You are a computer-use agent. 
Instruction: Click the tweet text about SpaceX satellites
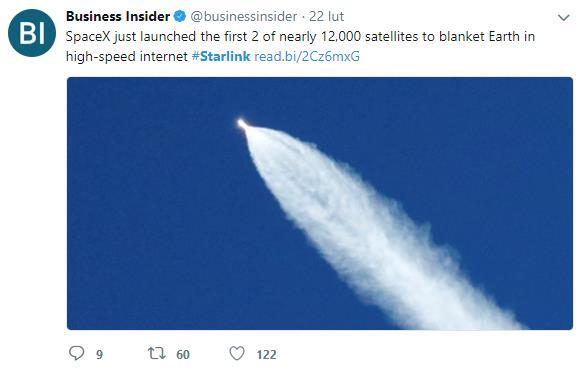(300, 46)
